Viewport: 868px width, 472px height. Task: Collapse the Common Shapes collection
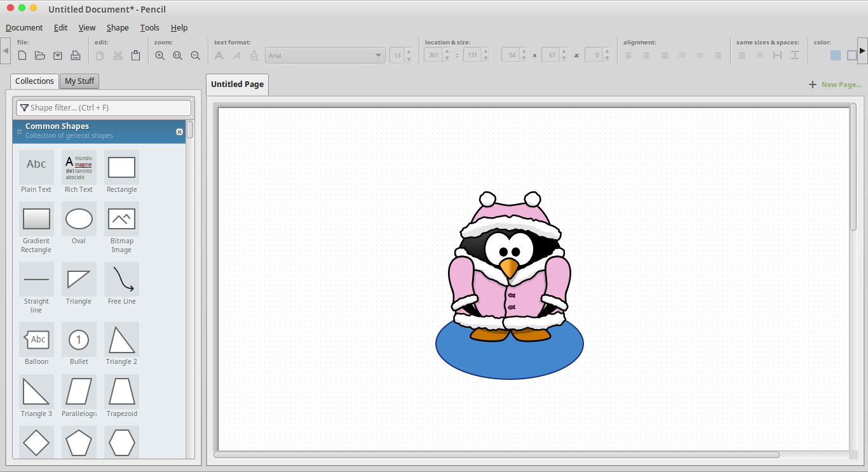click(x=19, y=132)
